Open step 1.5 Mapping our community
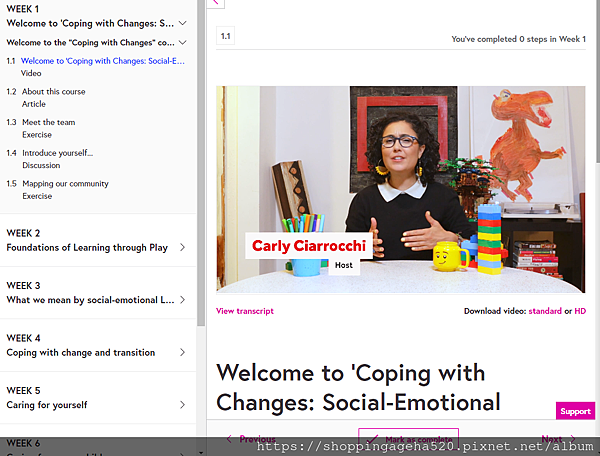600x456 pixels. point(65,184)
